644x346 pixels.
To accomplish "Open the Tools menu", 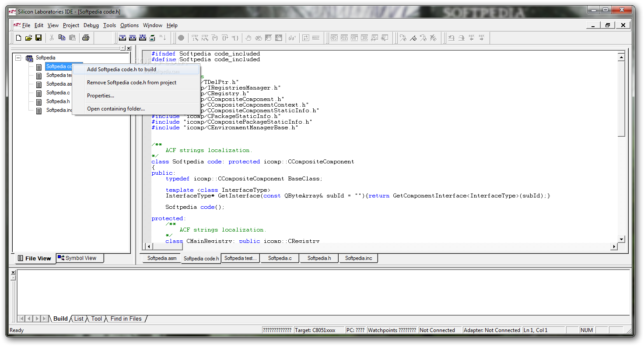I will tap(109, 25).
